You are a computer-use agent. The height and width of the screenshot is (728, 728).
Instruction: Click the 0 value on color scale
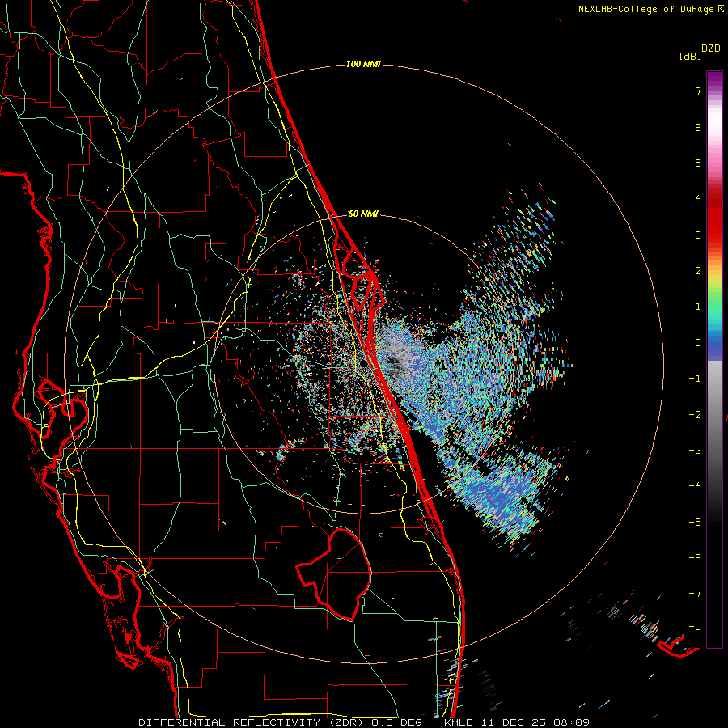pyautogui.click(x=698, y=343)
